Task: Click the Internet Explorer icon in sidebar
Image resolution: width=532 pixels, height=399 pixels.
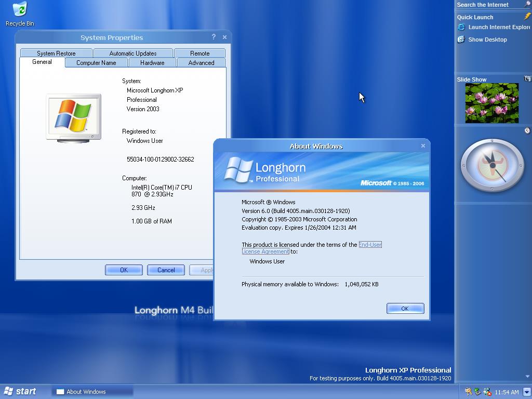Action: tap(461, 27)
